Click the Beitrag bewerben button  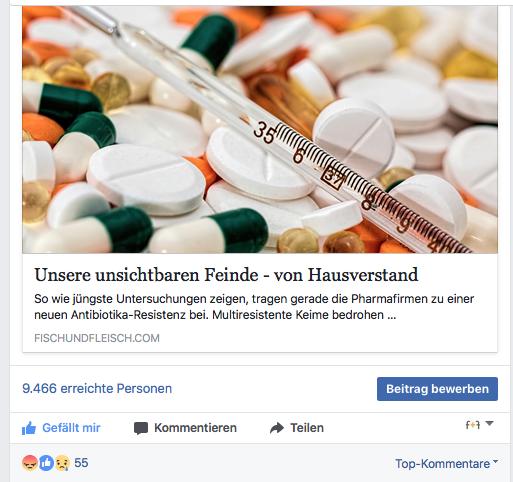coord(437,389)
